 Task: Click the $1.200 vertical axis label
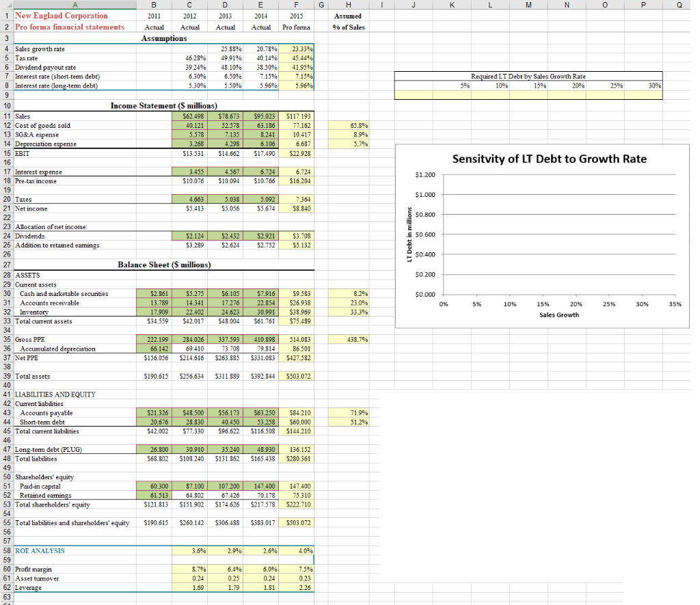click(425, 174)
